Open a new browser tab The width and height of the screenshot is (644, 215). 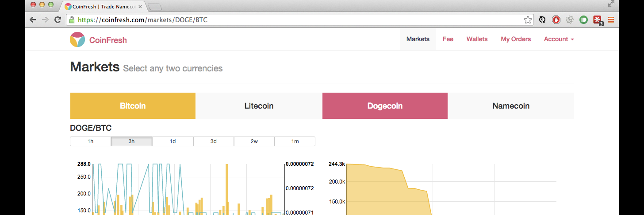155,7
